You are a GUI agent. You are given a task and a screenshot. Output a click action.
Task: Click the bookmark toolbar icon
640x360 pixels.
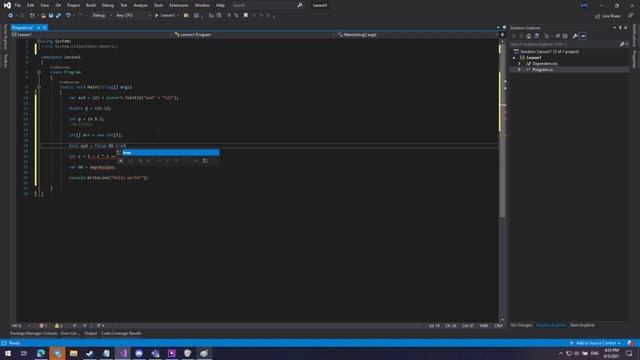246,16
